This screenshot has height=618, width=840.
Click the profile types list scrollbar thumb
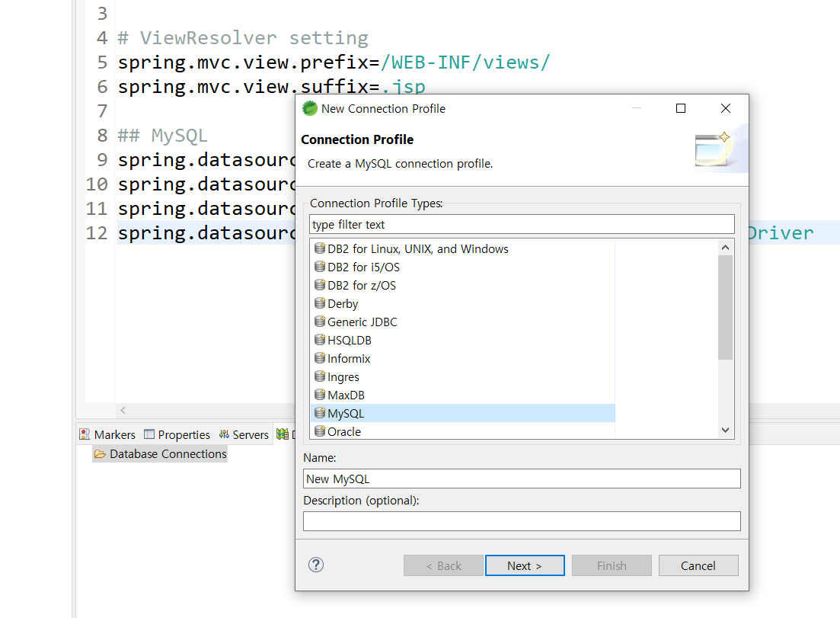pos(725,308)
